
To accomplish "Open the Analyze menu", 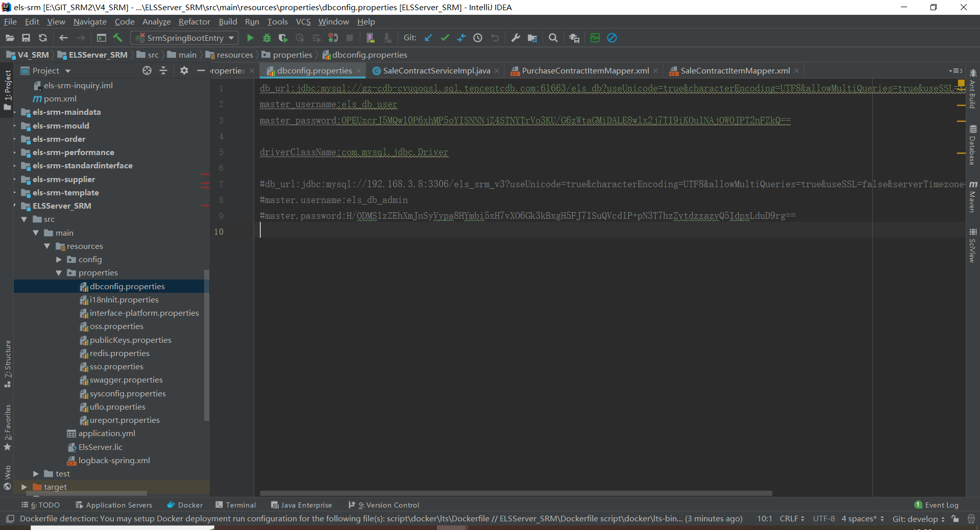I will [156, 21].
